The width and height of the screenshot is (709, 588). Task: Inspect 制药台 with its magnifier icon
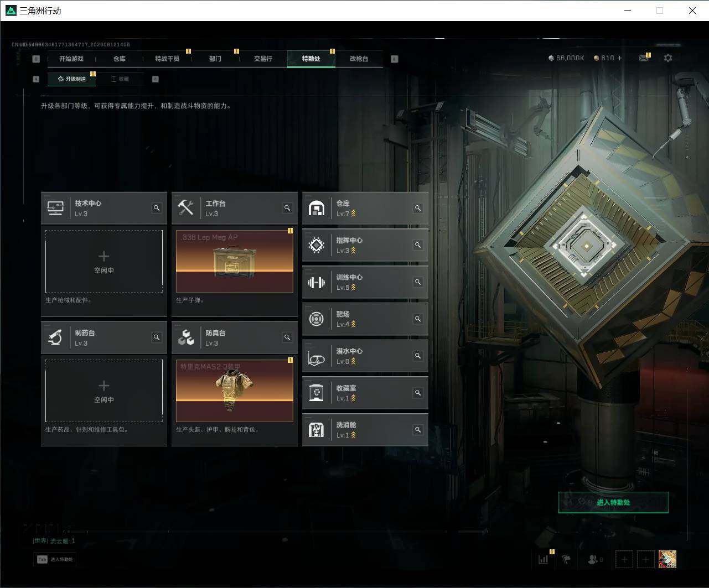point(157,337)
